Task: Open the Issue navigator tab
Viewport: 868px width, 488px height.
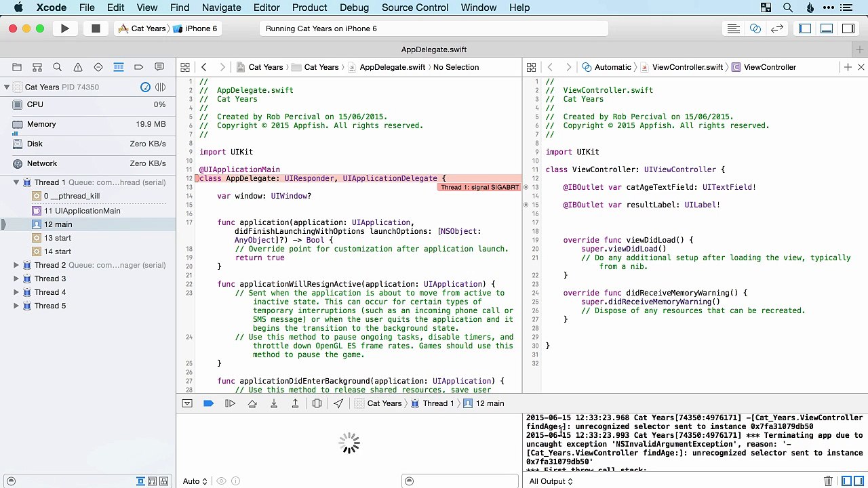Action: [x=78, y=67]
